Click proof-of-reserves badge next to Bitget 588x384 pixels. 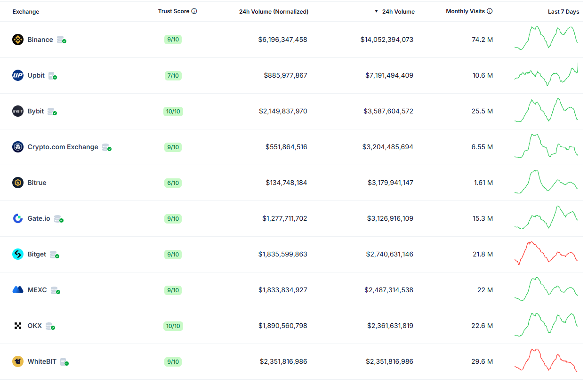click(x=55, y=255)
